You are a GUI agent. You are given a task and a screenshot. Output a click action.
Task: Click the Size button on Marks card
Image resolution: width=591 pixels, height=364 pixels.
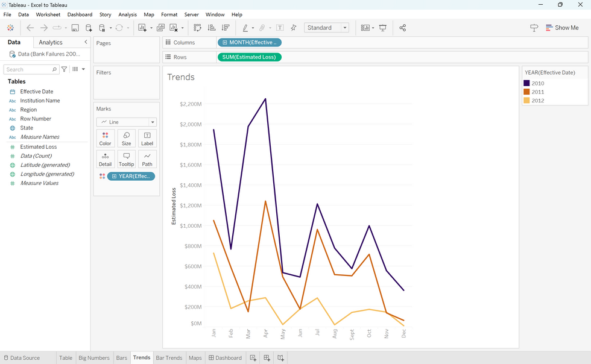coord(126,139)
